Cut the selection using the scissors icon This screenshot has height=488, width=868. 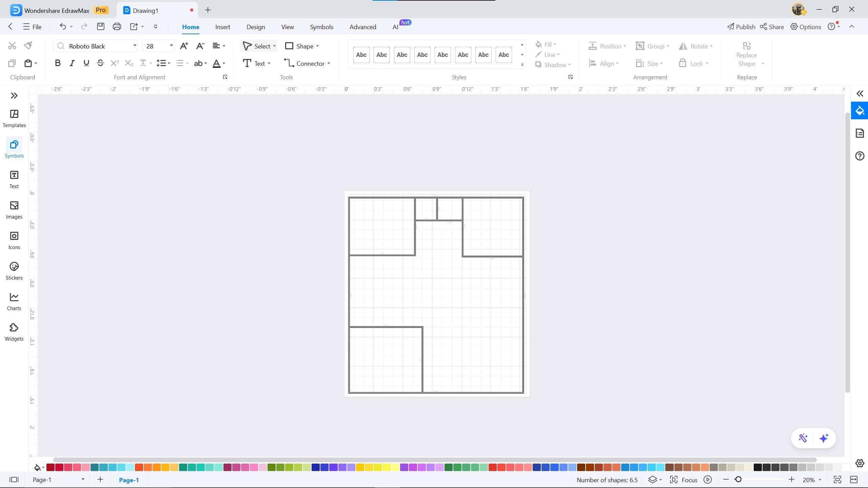[x=12, y=45]
